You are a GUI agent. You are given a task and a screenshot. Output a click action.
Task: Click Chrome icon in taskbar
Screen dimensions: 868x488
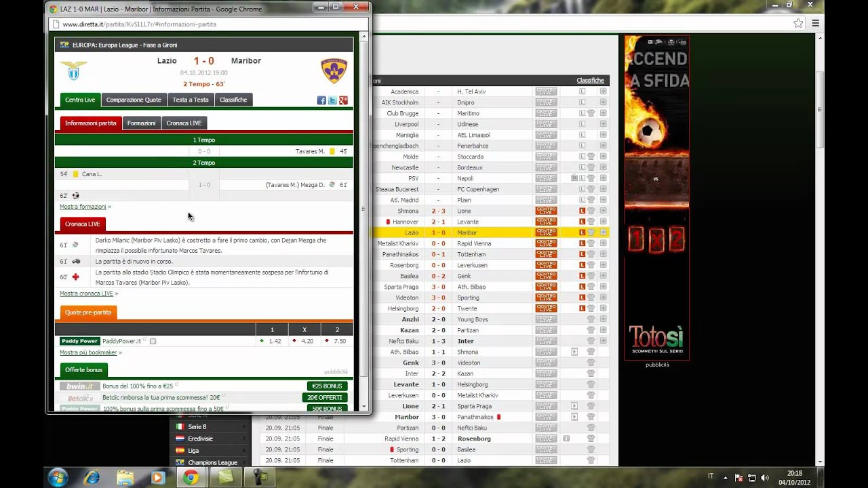tap(191, 477)
